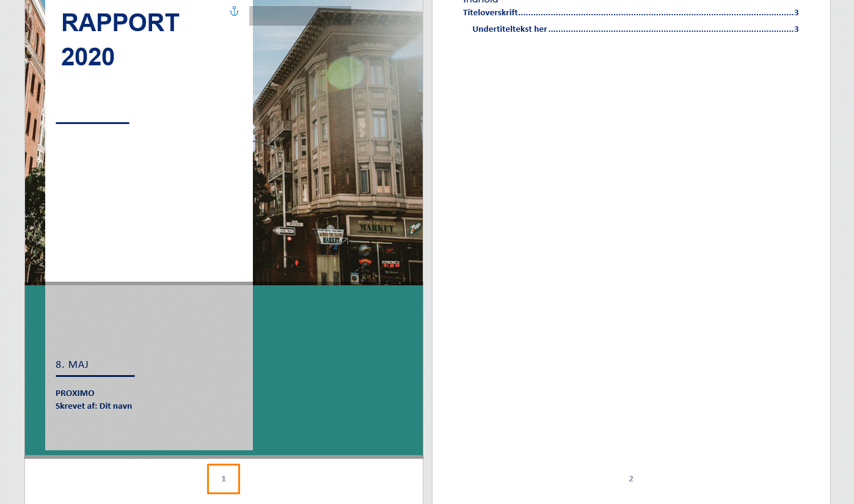Click the blue line below the date

pyautogui.click(x=95, y=376)
